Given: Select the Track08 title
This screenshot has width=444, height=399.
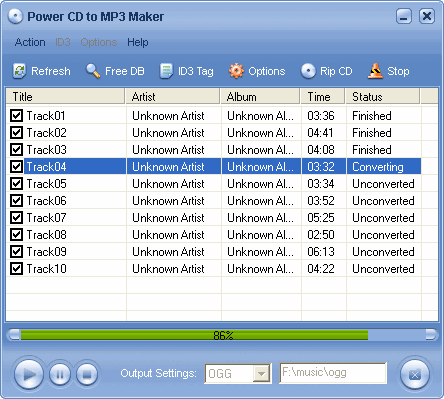Looking at the screenshot, I should 46,235.
